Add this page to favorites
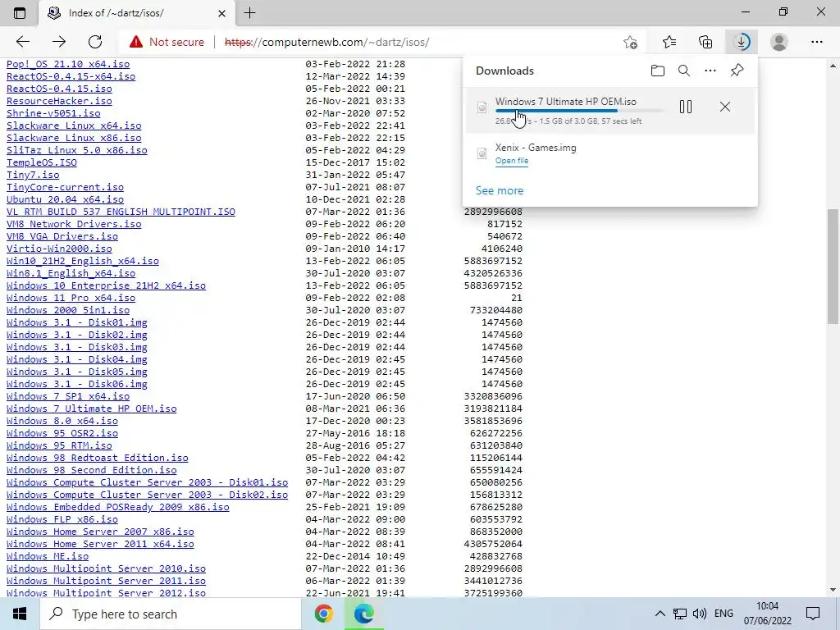Image resolution: width=840 pixels, height=630 pixels. 631,42
